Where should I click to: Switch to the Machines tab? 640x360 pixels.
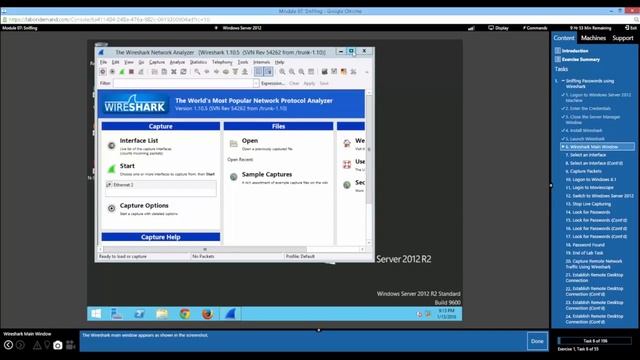[593, 38]
